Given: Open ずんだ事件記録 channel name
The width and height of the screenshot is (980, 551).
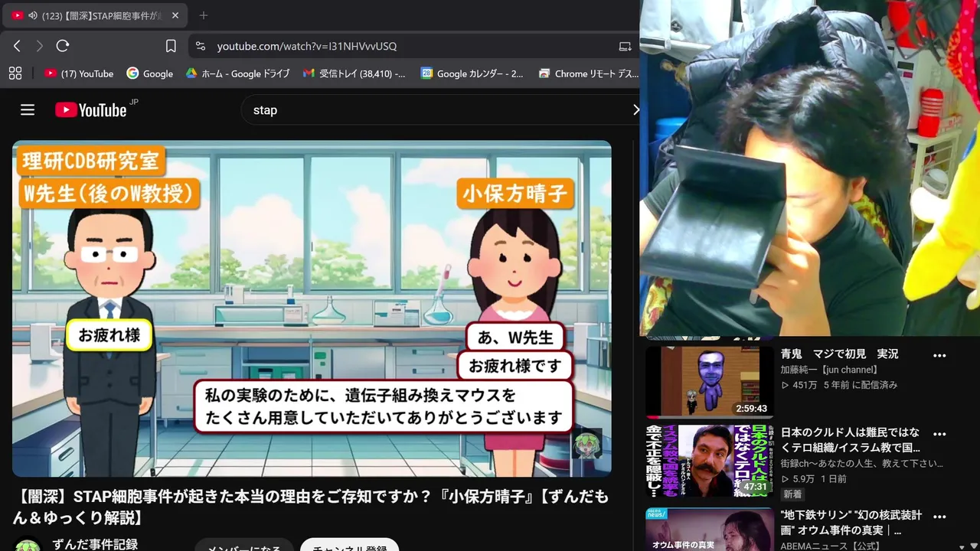Looking at the screenshot, I should click(x=95, y=544).
